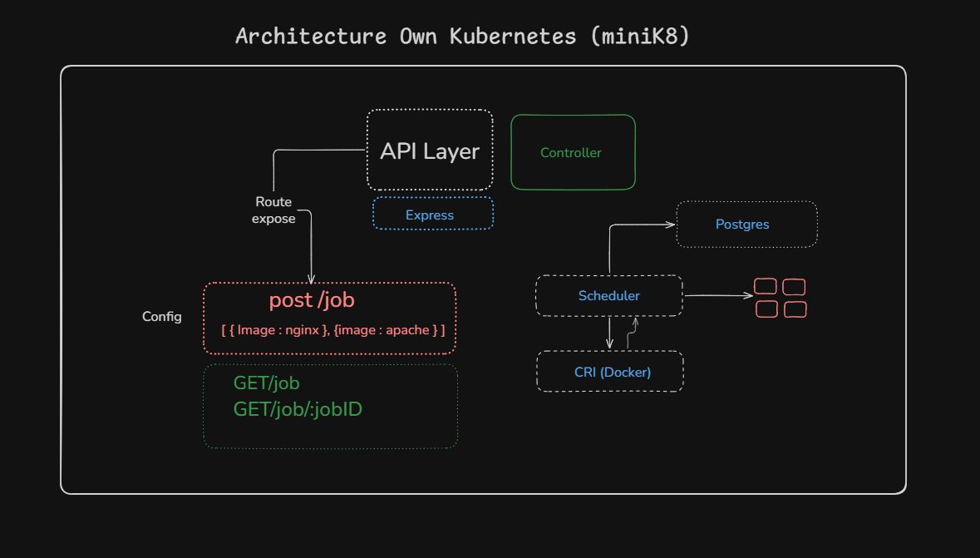
Task: Select the '[ { Image : nginx }, {image : apache } ]' text
Action: pyautogui.click(x=333, y=329)
